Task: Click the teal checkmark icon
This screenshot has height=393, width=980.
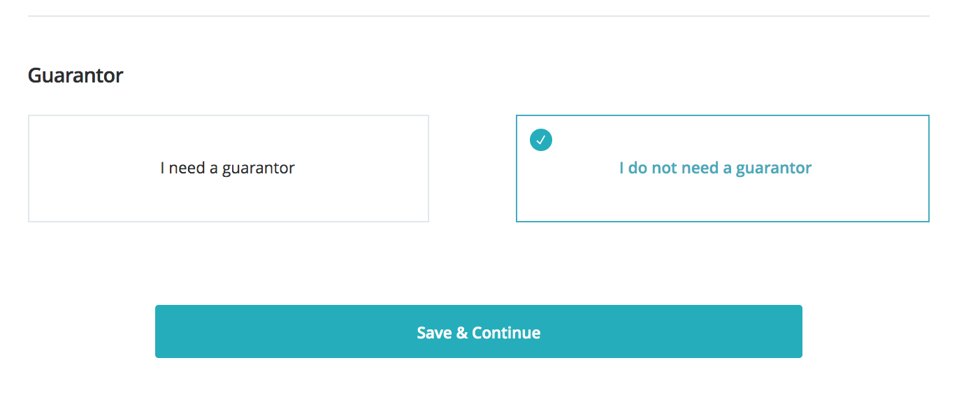Action: 541,140
